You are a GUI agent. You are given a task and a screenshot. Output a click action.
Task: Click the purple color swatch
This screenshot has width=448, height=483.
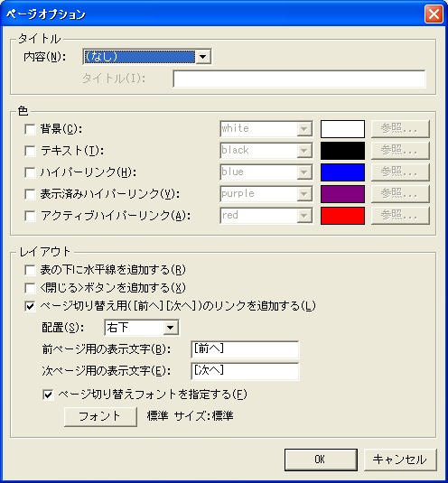point(342,194)
